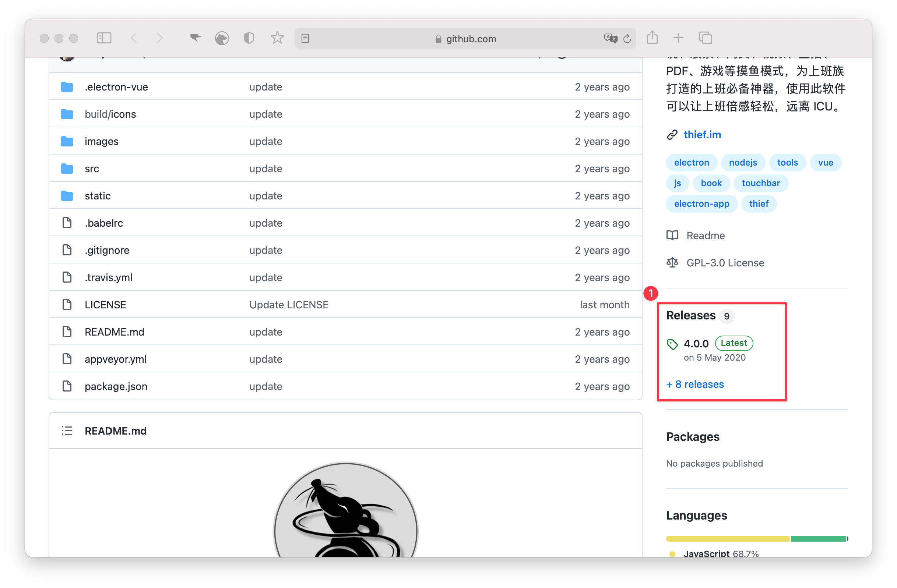Open the .electron-vue folder
This screenshot has height=588, width=897.
(116, 87)
